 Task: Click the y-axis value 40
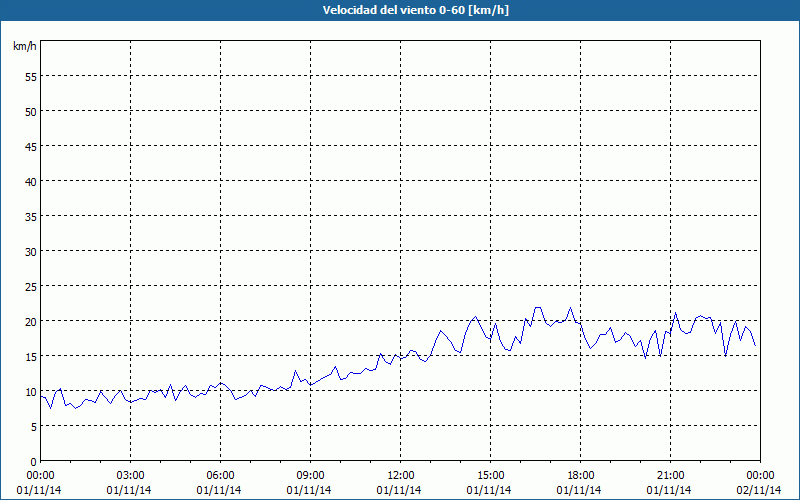(31, 181)
